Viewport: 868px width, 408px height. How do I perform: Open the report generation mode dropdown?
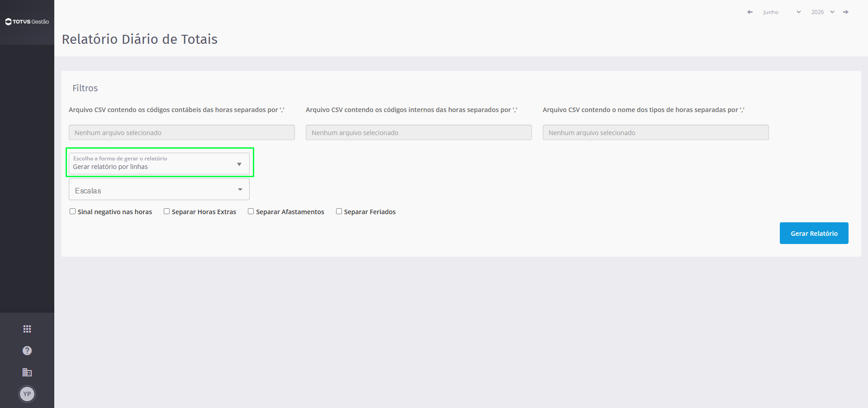click(x=159, y=164)
